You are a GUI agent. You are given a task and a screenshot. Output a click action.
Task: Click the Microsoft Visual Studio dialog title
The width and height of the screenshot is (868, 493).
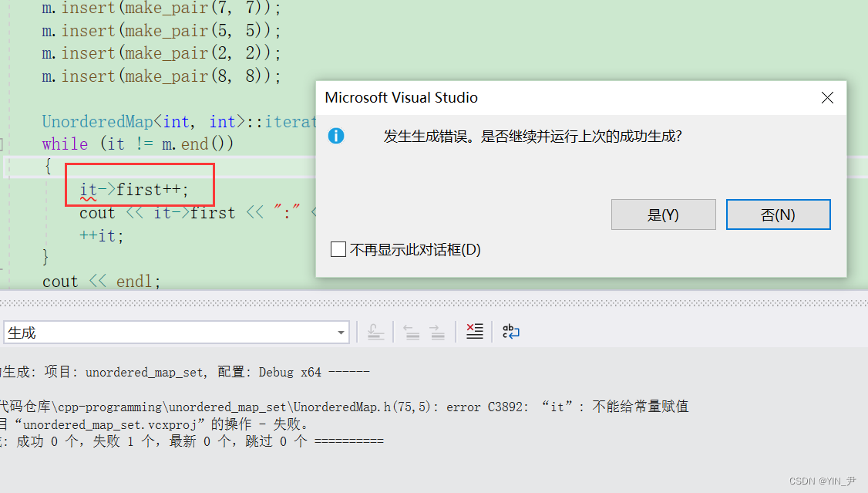(x=402, y=97)
